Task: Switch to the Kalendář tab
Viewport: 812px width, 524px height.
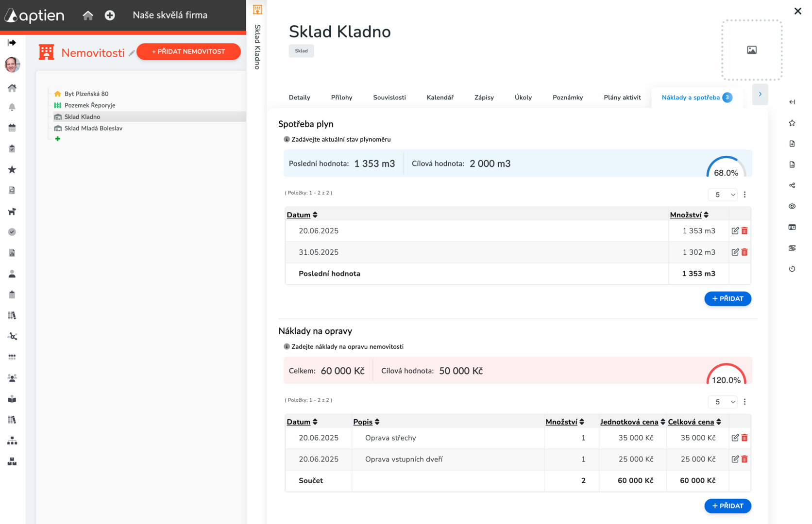Action: [x=440, y=98]
